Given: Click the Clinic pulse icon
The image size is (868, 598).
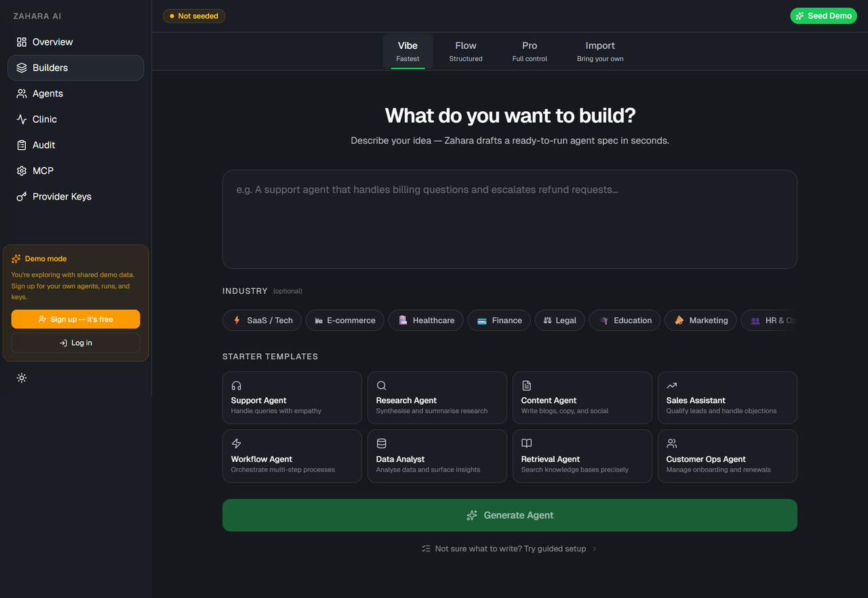Looking at the screenshot, I should (22, 119).
